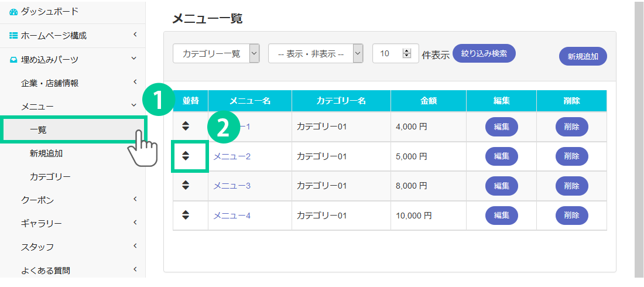Open the メニュー3 link in the table
This screenshot has height=287, width=644.
coord(232,186)
